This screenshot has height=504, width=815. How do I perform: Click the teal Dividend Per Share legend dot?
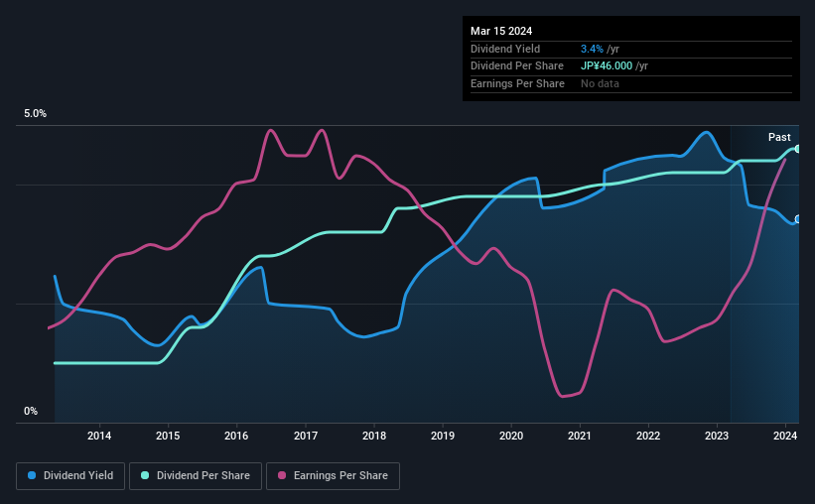click(145, 475)
